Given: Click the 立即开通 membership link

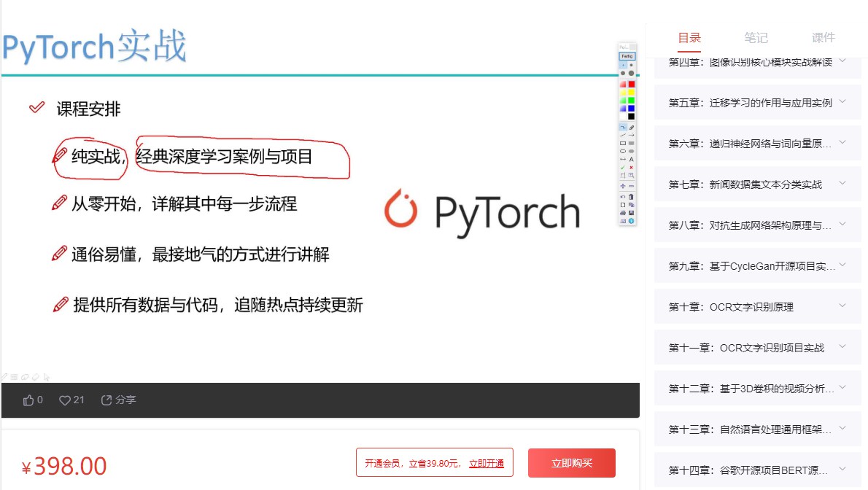Looking at the screenshot, I should point(487,462).
